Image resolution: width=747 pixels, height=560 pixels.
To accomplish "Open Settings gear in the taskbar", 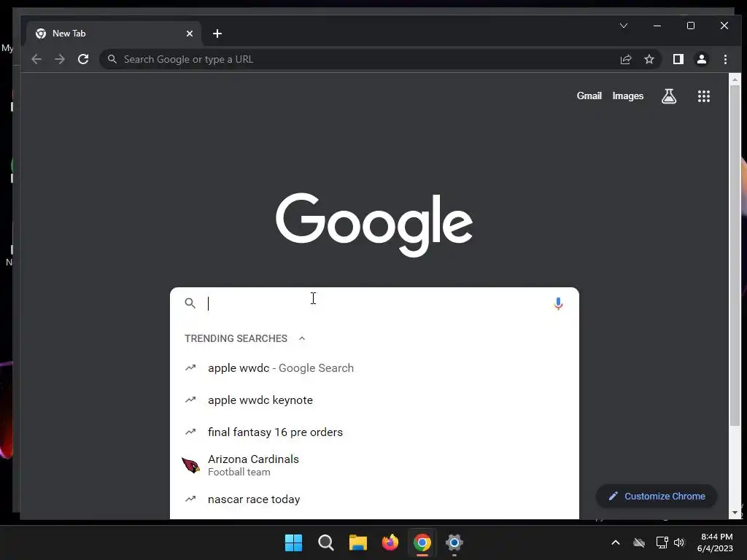I will click(x=454, y=542).
